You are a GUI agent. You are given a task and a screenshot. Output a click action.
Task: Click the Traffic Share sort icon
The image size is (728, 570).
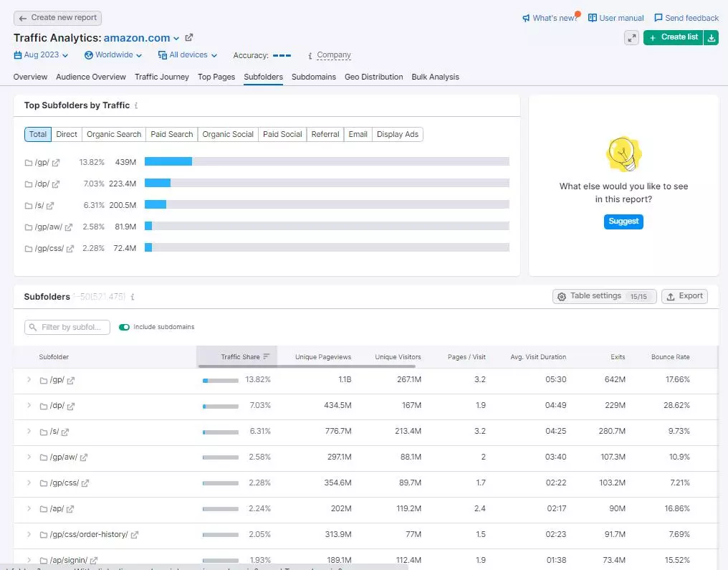click(x=266, y=357)
